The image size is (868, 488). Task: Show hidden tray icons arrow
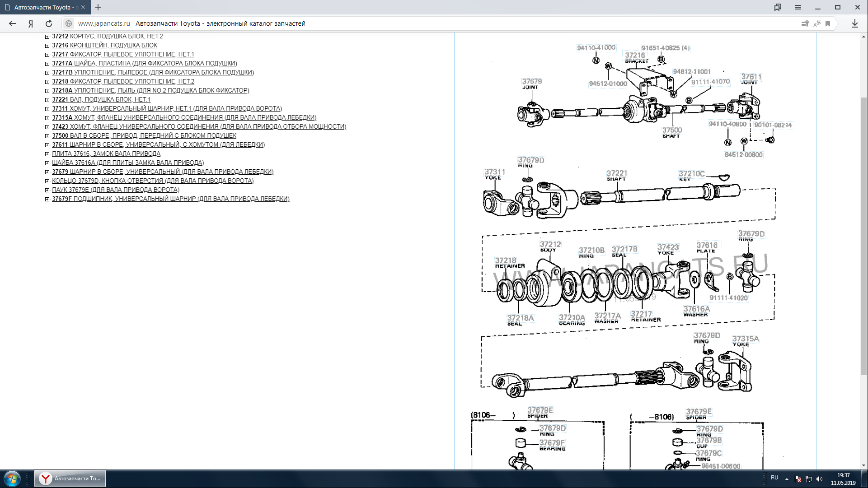tap(787, 479)
